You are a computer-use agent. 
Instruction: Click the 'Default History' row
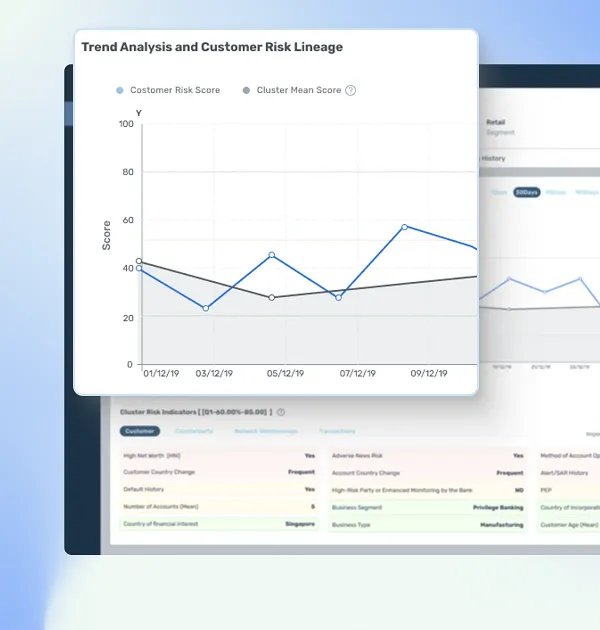(219, 489)
